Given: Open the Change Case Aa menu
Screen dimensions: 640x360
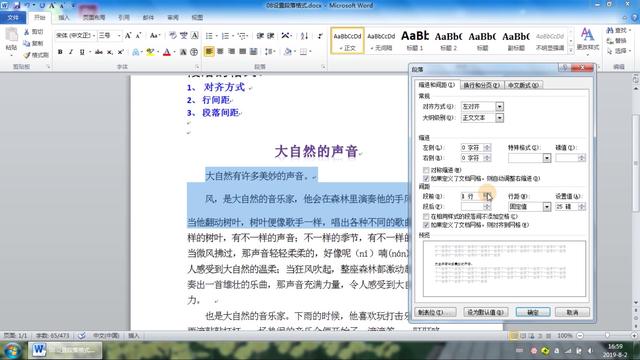Looking at the screenshot, I should coord(154,36).
